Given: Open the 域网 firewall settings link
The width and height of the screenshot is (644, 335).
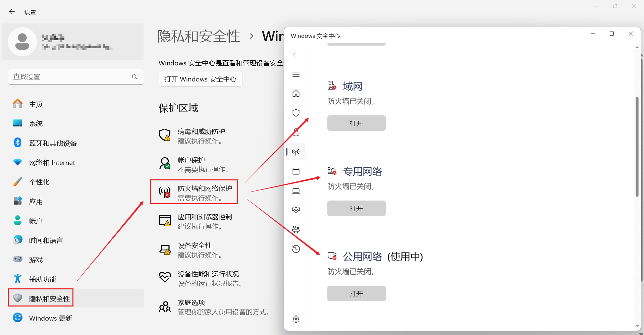Looking at the screenshot, I should pyautogui.click(x=353, y=86).
